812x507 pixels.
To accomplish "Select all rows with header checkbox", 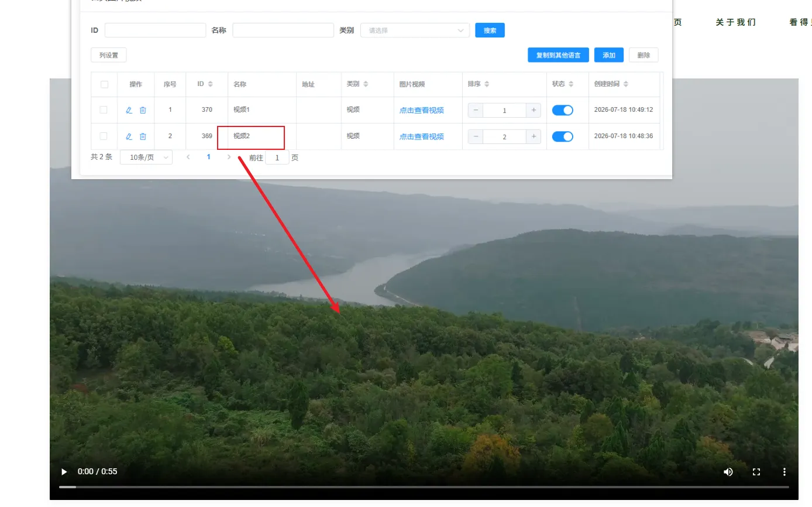I will pos(104,84).
